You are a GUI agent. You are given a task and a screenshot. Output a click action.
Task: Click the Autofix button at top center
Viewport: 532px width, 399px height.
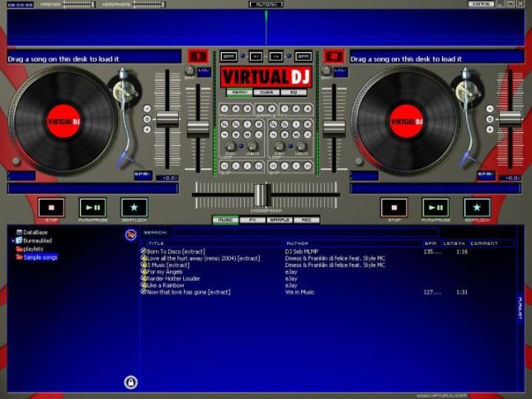pyautogui.click(x=266, y=4)
